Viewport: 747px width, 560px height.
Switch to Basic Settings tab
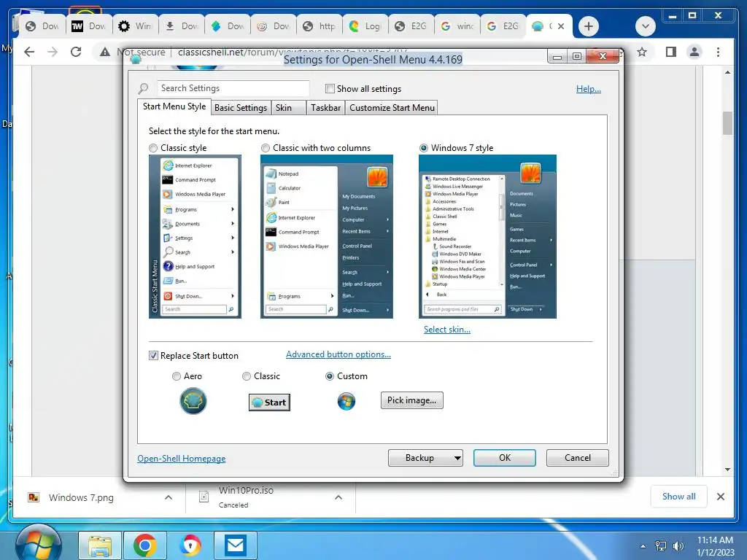click(x=241, y=108)
